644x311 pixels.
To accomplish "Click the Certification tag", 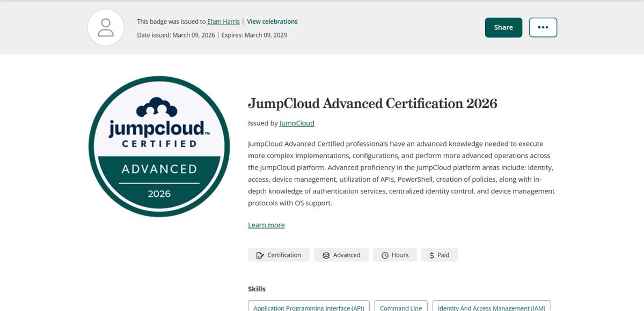I will [x=279, y=255].
